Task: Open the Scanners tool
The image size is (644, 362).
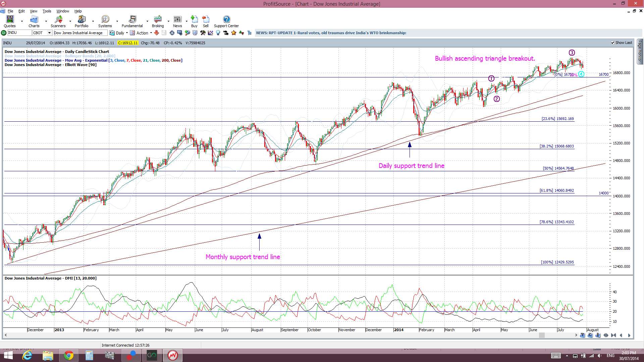Action: coord(58,21)
